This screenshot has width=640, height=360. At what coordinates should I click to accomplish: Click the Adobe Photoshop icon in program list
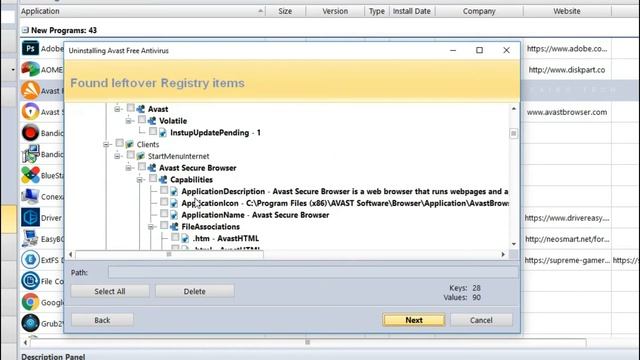pyautogui.click(x=30, y=48)
